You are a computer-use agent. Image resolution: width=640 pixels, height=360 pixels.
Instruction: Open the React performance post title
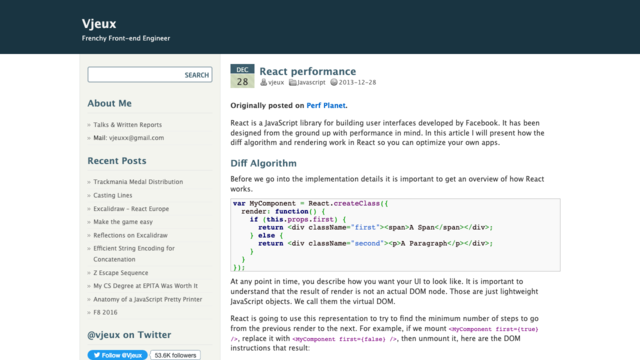point(308,71)
